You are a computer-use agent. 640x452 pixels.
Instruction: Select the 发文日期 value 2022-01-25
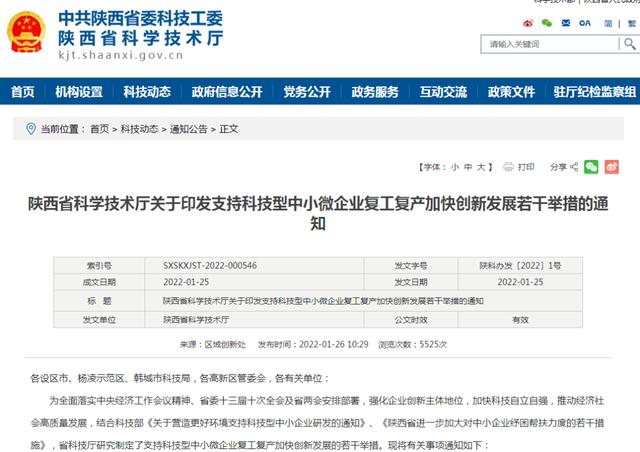point(520,282)
